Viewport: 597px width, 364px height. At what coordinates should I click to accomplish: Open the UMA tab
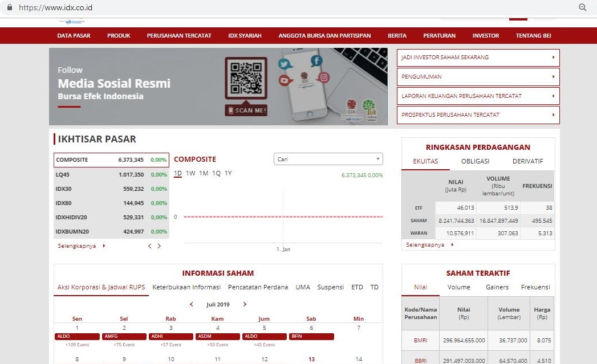303,287
